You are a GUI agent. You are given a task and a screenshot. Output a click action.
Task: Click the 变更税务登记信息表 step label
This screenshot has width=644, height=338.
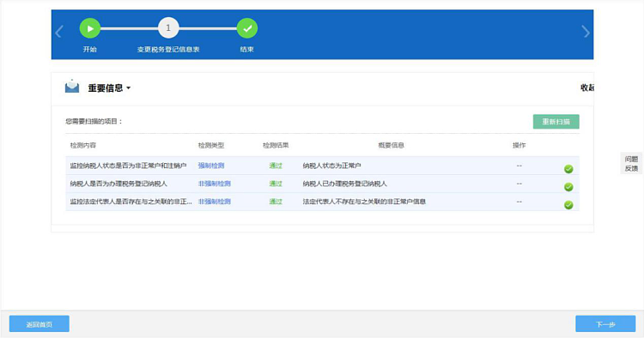coord(168,49)
